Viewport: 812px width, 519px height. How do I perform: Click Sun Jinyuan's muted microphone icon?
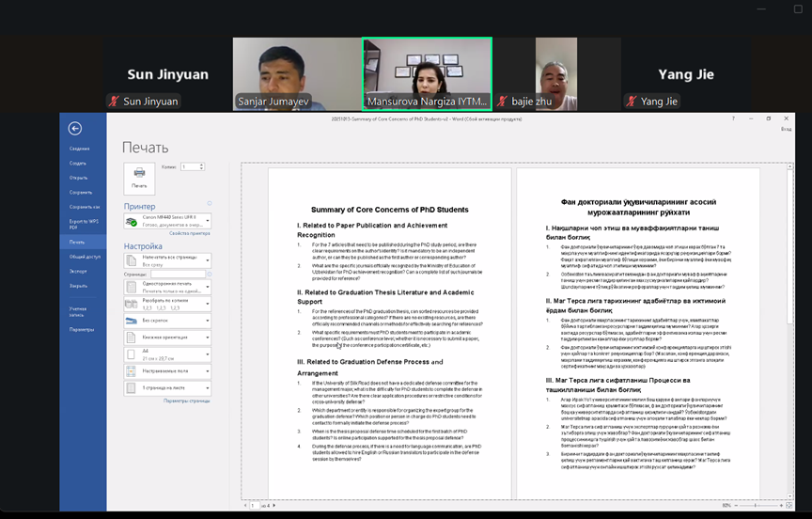[115, 102]
